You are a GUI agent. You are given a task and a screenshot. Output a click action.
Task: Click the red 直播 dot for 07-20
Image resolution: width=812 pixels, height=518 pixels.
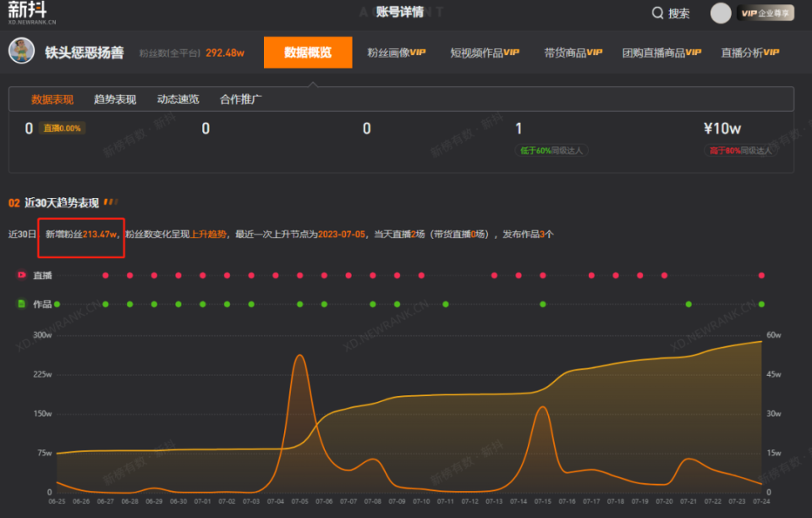(665, 276)
